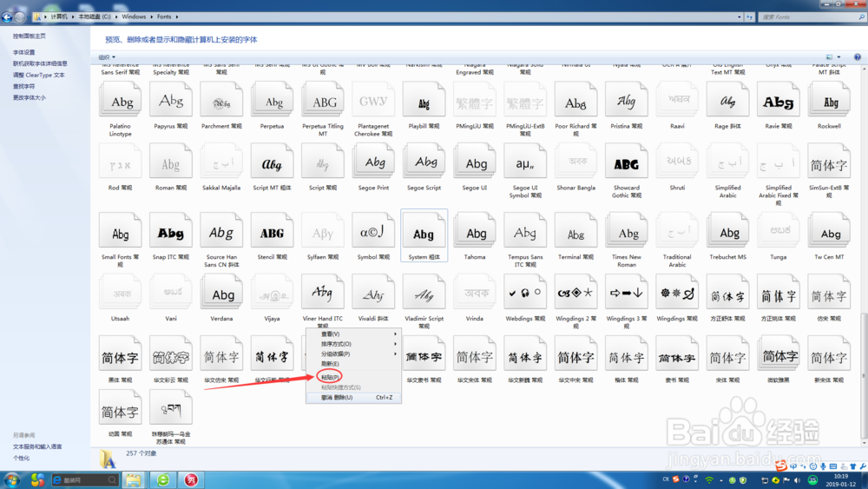Select the SimSun-ExtB font icon
The image size is (868, 489).
[x=829, y=162]
